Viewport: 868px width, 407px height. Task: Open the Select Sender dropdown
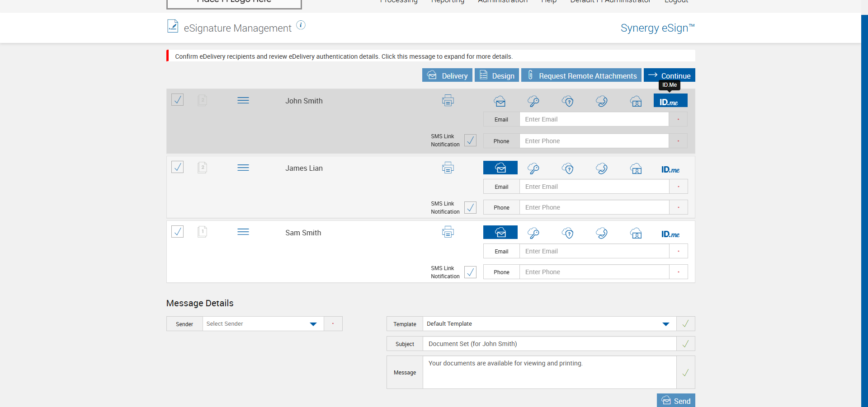coord(263,324)
